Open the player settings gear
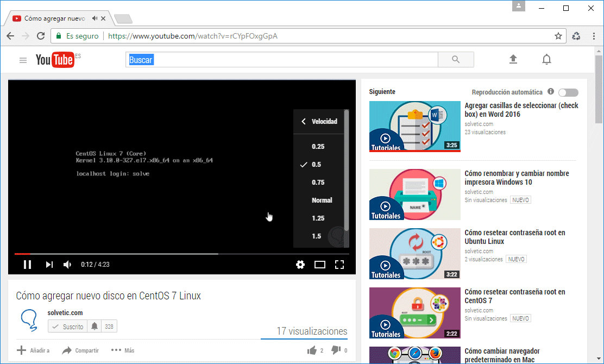The image size is (604, 364). point(300,265)
